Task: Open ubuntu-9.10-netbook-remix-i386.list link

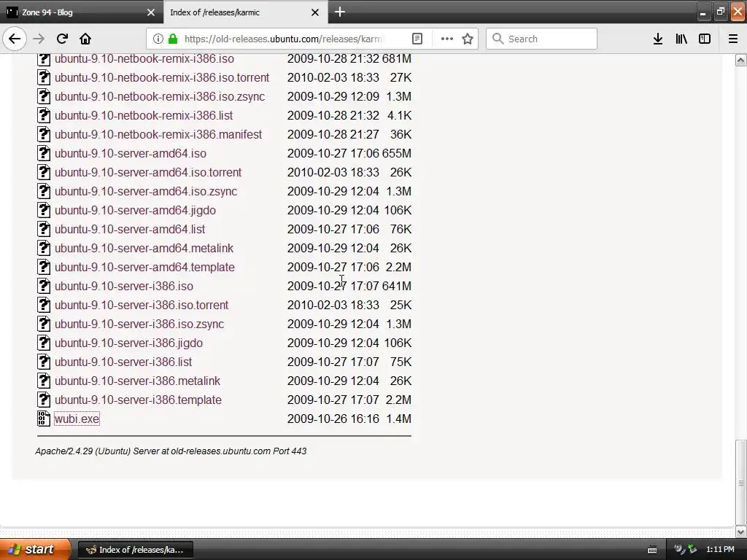Action: pos(144,115)
